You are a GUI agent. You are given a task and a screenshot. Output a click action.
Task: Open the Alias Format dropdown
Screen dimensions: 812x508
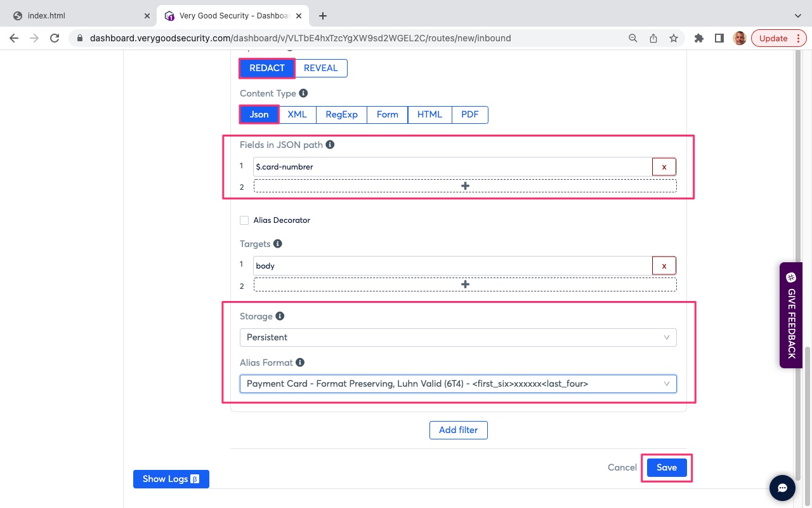458,384
